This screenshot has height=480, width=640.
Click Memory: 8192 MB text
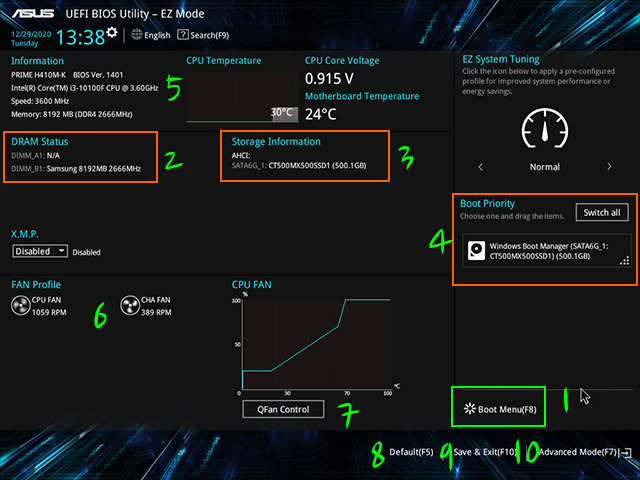point(72,114)
